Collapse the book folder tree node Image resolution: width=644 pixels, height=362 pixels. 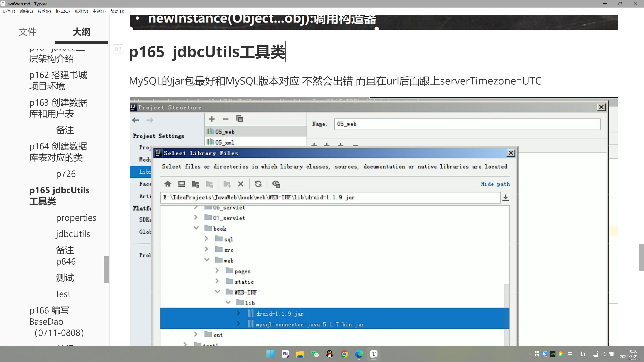196,228
